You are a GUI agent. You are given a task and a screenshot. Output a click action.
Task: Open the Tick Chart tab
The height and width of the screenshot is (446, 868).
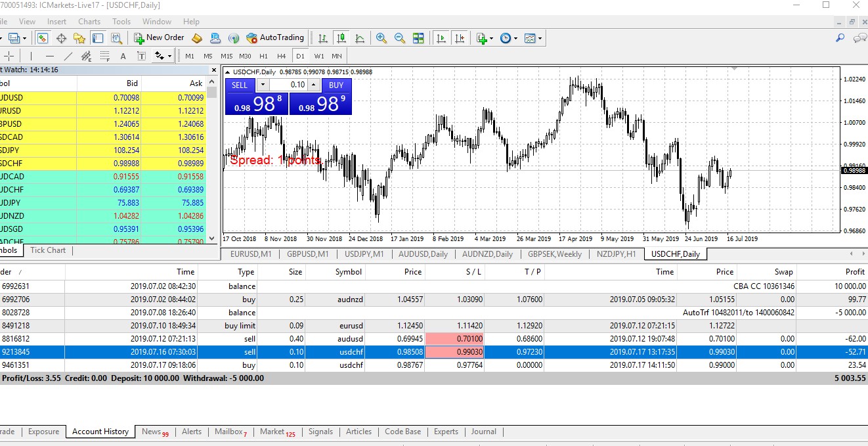(48, 250)
